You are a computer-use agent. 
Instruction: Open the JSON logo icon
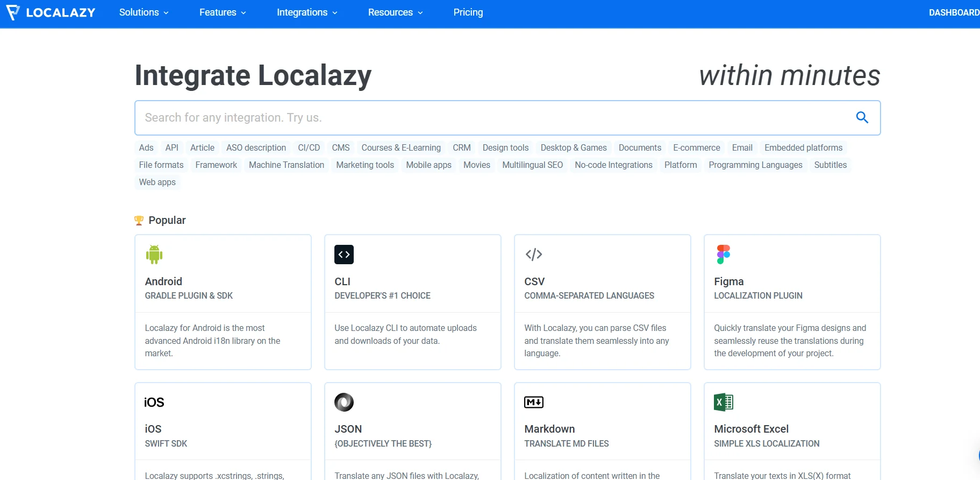point(344,402)
